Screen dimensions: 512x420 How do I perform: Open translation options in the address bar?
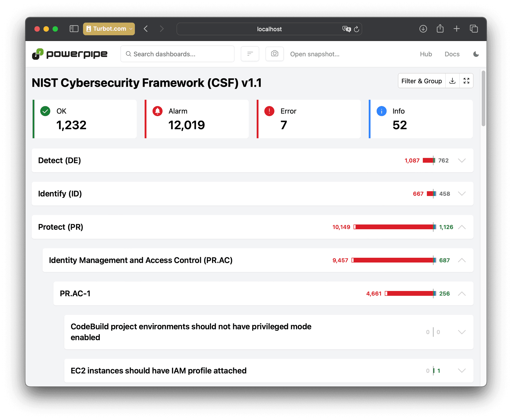coord(346,29)
